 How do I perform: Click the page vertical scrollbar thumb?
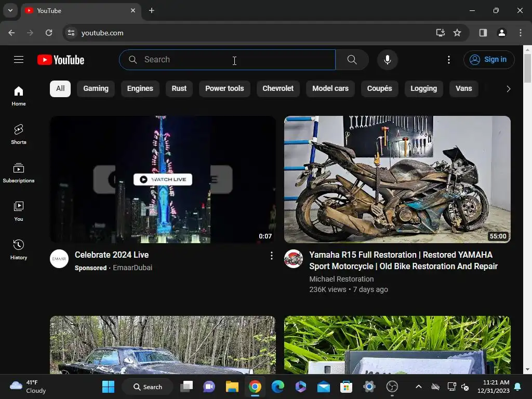(527, 68)
